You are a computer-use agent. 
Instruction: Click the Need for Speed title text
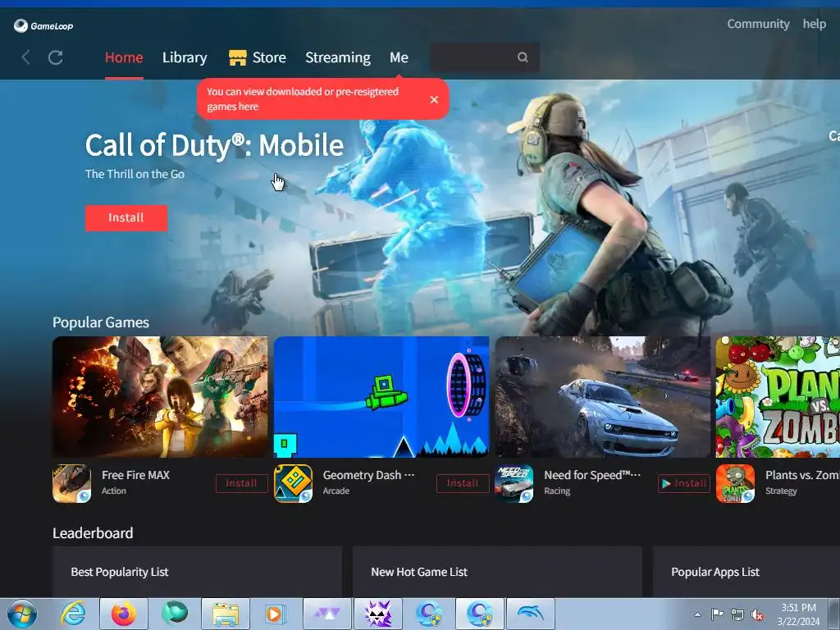592,475
